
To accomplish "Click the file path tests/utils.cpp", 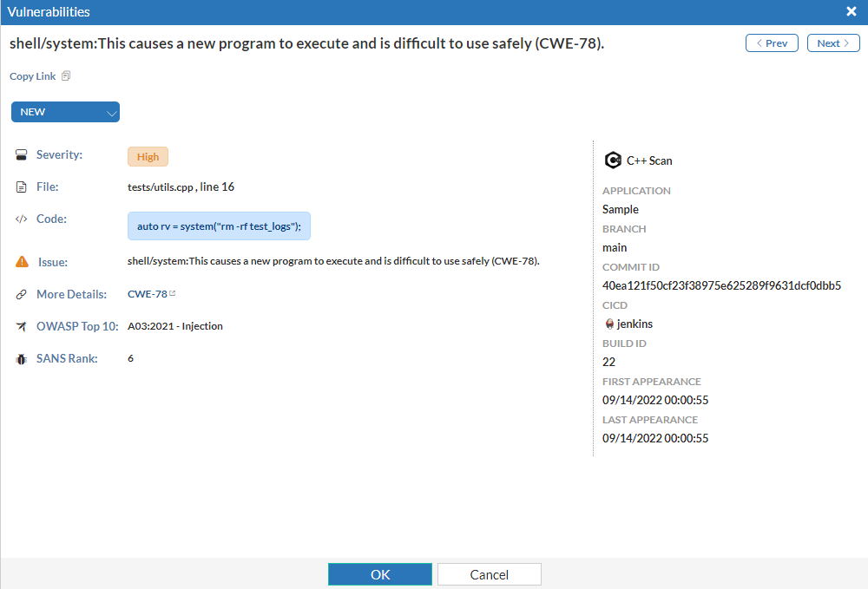I will 160,187.
